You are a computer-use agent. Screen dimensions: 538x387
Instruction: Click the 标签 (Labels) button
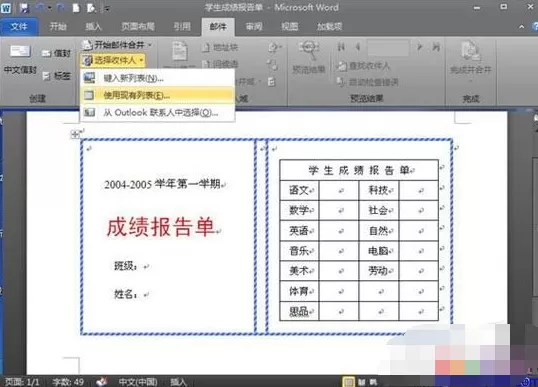coord(57,76)
